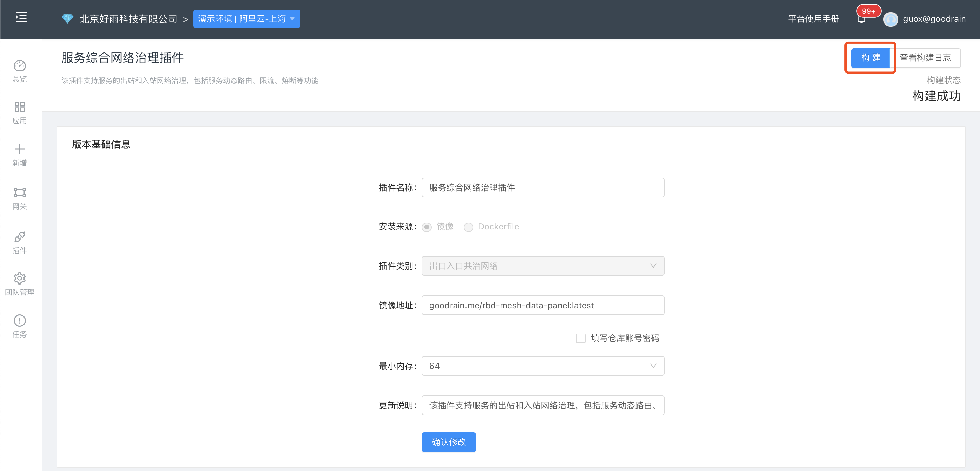The height and width of the screenshot is (471, 980).
Task: Edit the 镜像地址 image address field
Action: [542, 305]
